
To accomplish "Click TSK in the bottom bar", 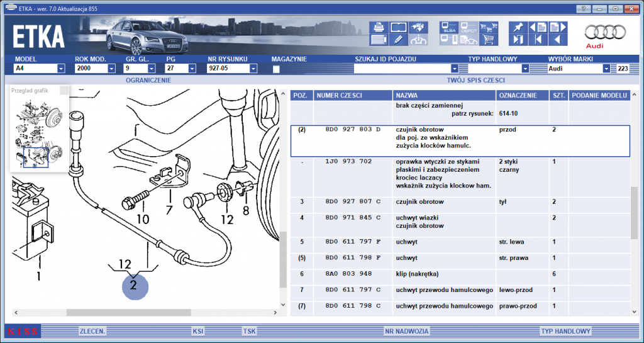I will pyautogui.click(x=249, y=331).
